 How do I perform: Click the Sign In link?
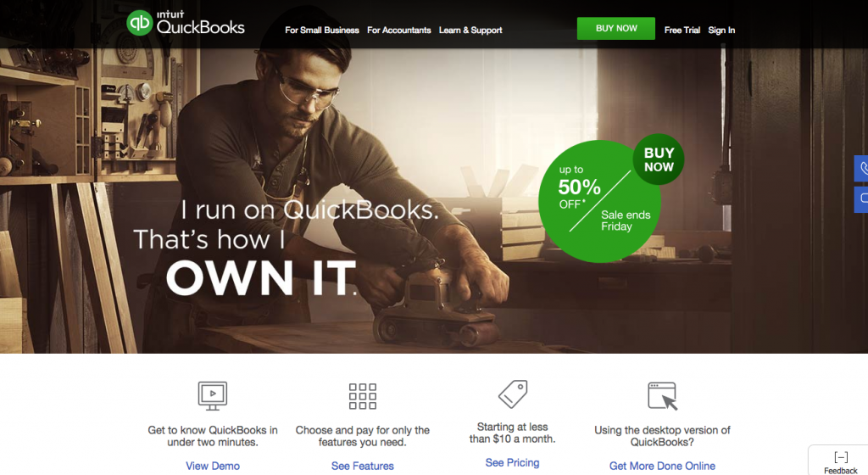click(x=721, y=31)
